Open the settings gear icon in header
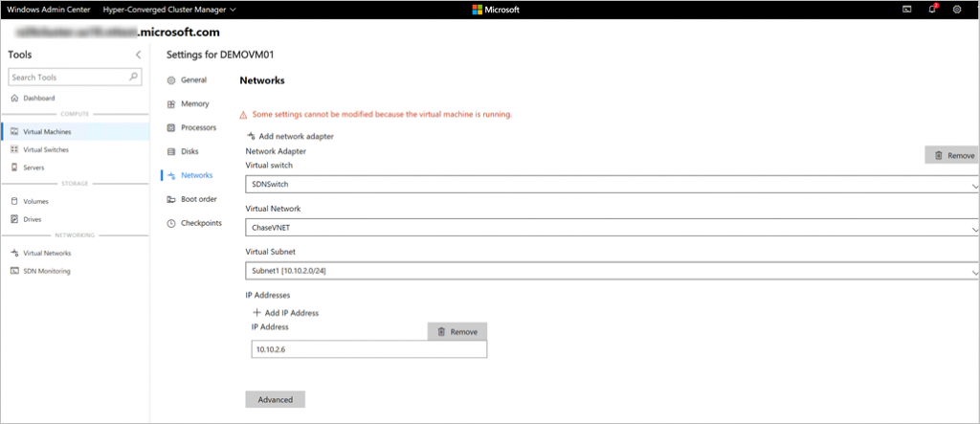 pos(957,10)
